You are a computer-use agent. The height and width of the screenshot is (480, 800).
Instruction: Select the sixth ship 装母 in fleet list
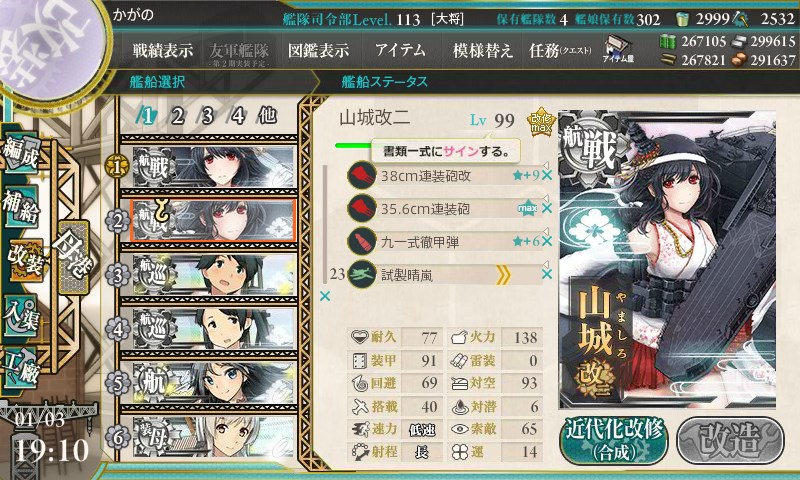coord(213,437)
